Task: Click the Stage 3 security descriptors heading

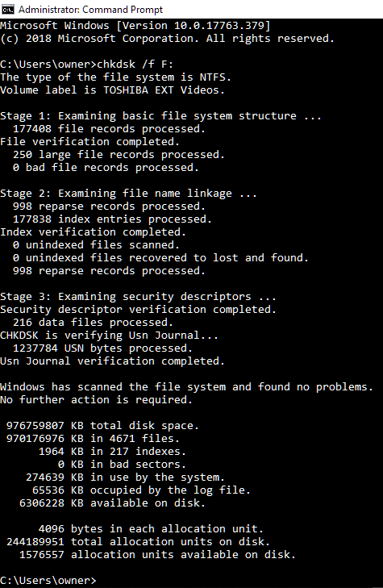Action: tap(139, 297)
